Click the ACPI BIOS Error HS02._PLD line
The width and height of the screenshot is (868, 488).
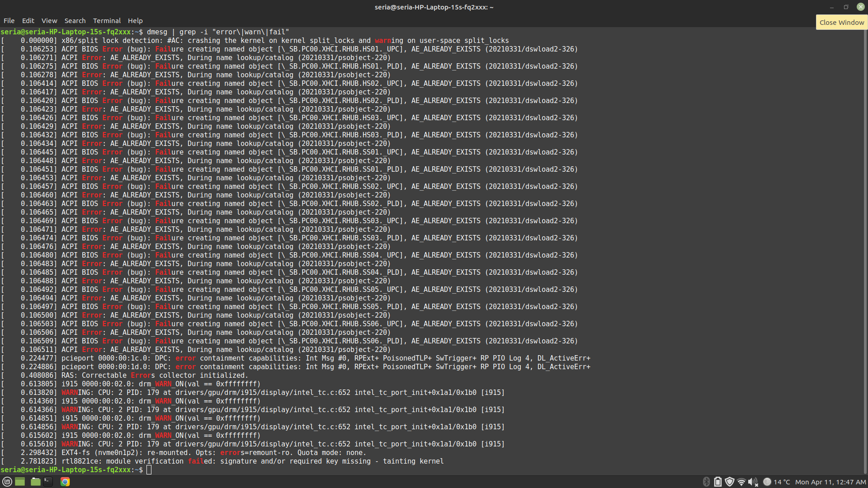click(289, 101)
